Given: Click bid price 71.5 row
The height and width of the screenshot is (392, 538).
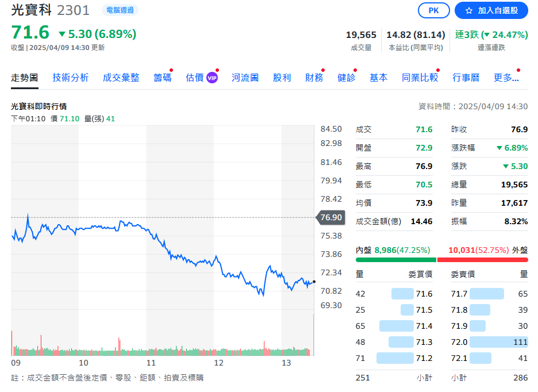Looking at the screenshot, I should tap(394, 310).
